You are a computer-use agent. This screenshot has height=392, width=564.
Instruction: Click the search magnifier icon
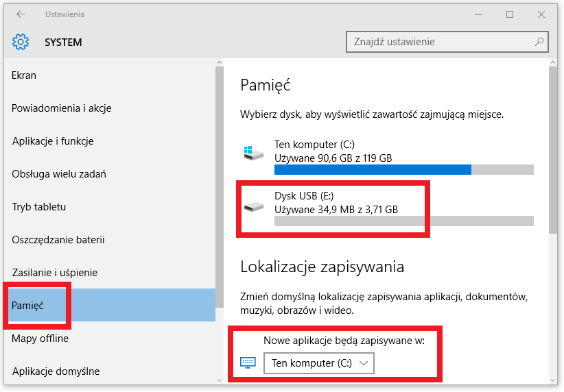click(x=539, y=42)
